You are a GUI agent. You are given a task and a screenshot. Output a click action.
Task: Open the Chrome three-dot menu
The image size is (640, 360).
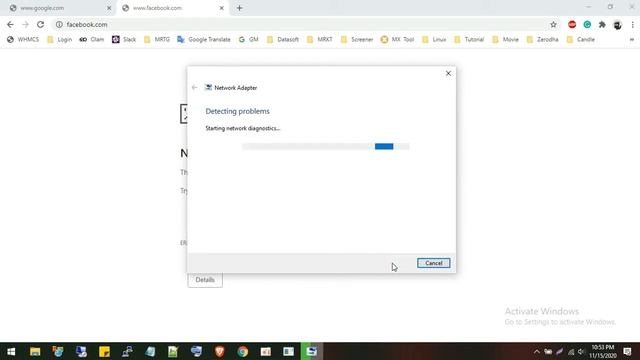click(x=632, y=24)
